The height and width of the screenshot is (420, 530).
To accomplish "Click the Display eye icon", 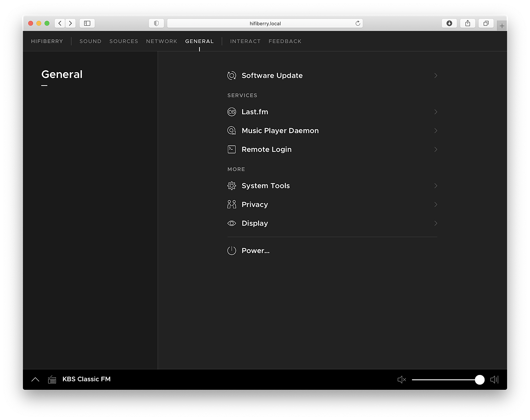I will [232, 223].
